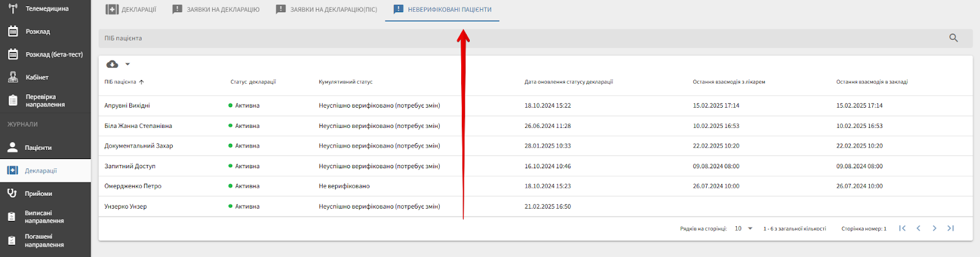This screenshot has width=980, height=257.
Task: Open Прийоми stethoscope item
Action: pyautogui.click(x=38, y=193)
